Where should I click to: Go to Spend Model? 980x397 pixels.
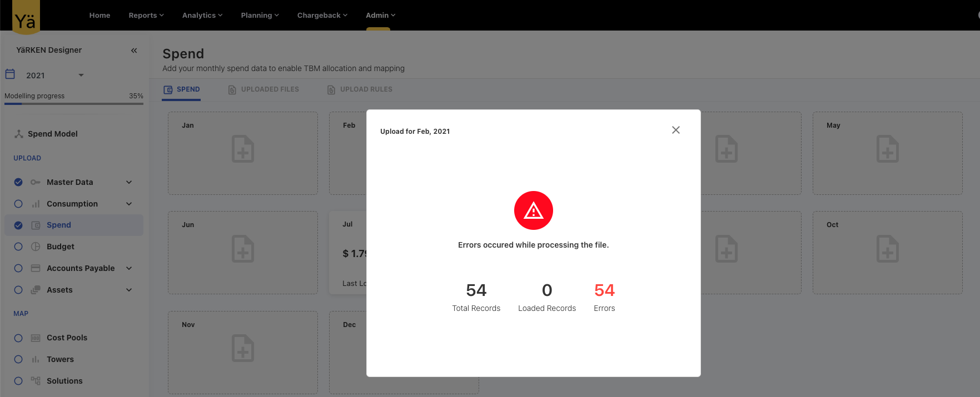point(52,134)
